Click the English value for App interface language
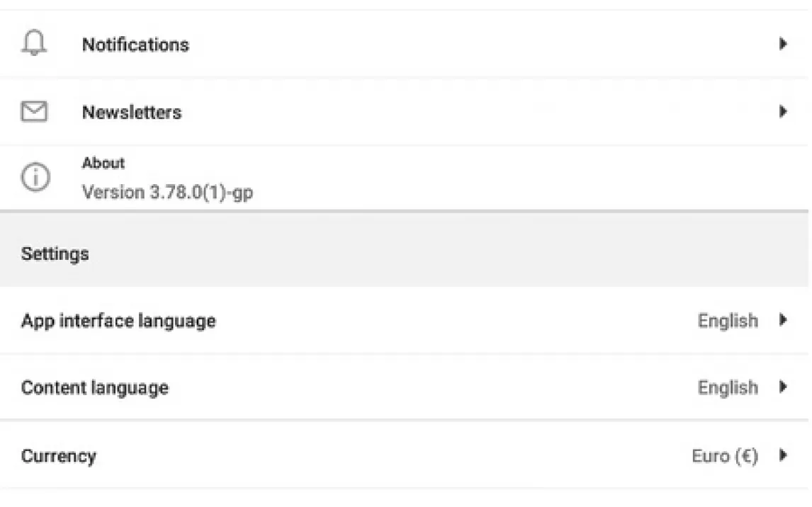Screen dimensions: 812x507 point(728,321)
